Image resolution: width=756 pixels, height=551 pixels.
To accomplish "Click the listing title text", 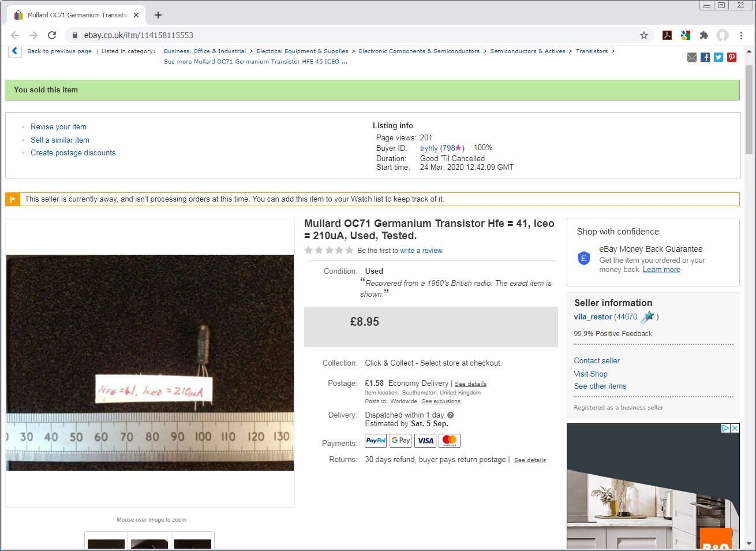I will [429, 230].
